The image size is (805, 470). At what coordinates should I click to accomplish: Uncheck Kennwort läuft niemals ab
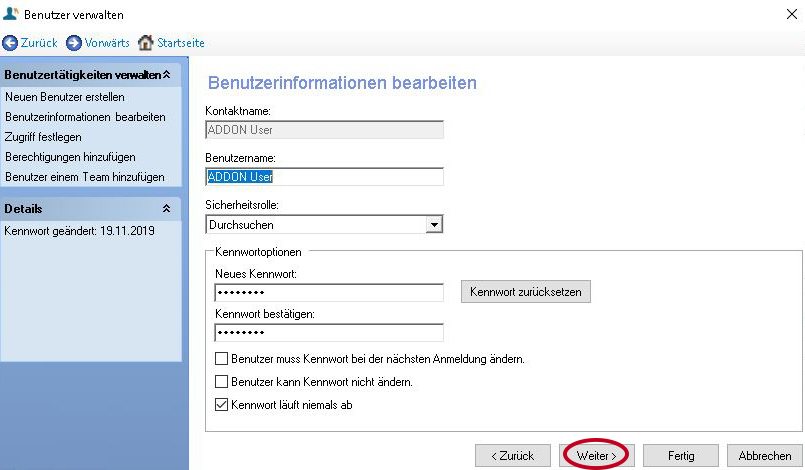pos(221,405)
